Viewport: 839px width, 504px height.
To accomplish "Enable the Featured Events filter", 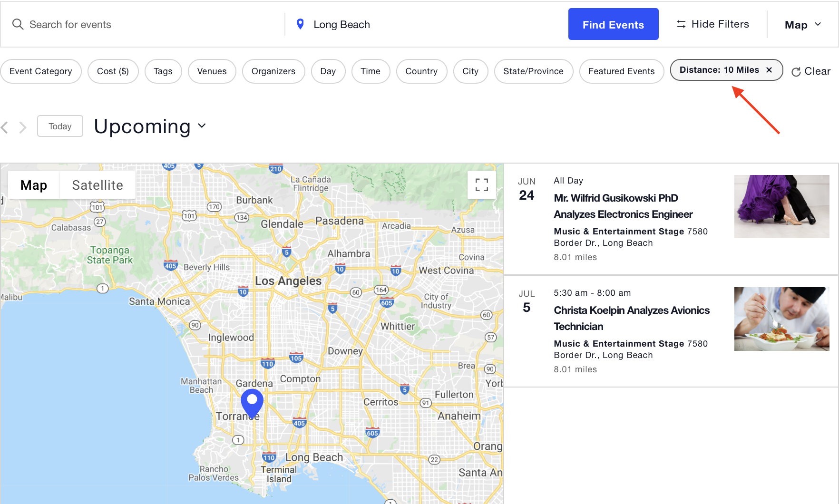I will 622,71.
